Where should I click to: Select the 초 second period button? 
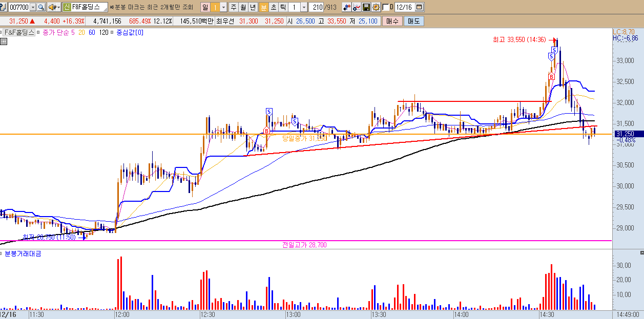(273, 7)
